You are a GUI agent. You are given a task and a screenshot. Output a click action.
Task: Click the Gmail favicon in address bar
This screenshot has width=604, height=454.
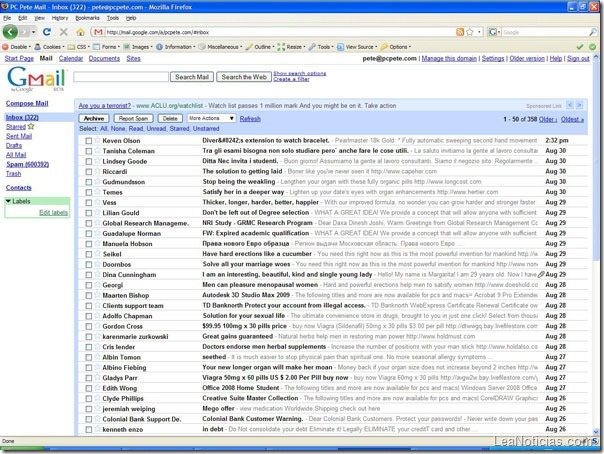pyautogui.click(x=98, y=32)
